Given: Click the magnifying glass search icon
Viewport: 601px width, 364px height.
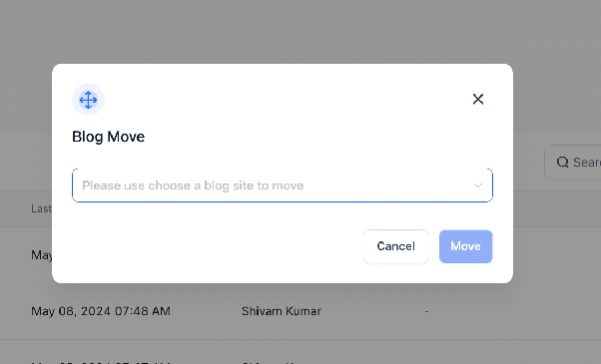Looking at the screenshot, I should pos(562,163).
